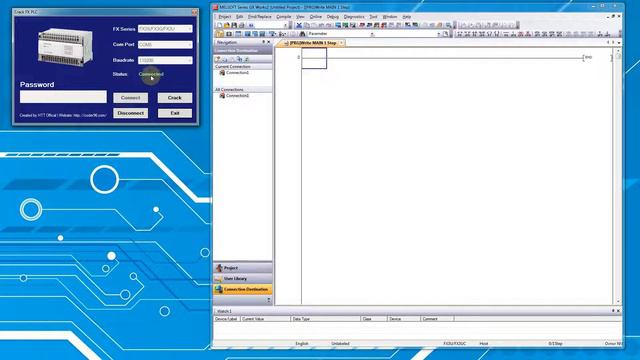
Task: Open the Debug menu
Action: 333,17
